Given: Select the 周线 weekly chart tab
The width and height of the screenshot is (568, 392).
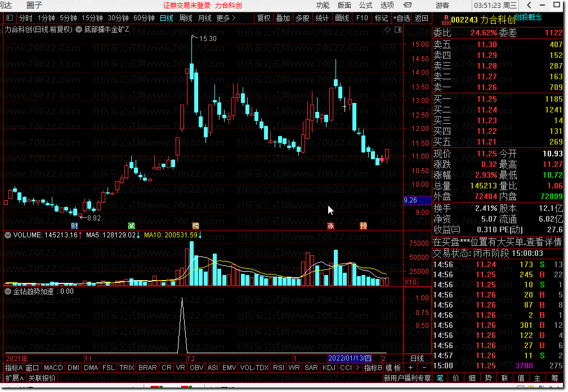Looking at the screenshot, I should (186, 18).
